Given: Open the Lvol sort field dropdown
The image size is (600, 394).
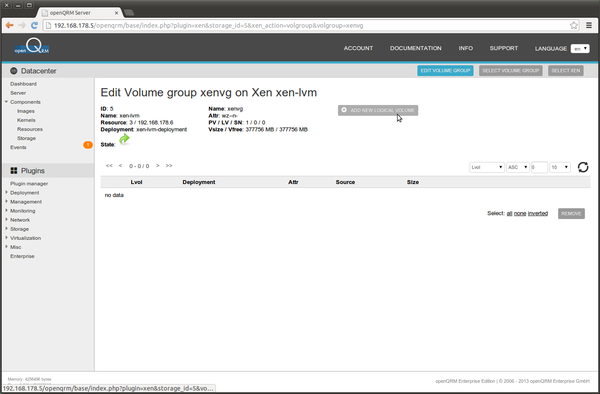Looking at the screenshot, I should tap(487, 167).
